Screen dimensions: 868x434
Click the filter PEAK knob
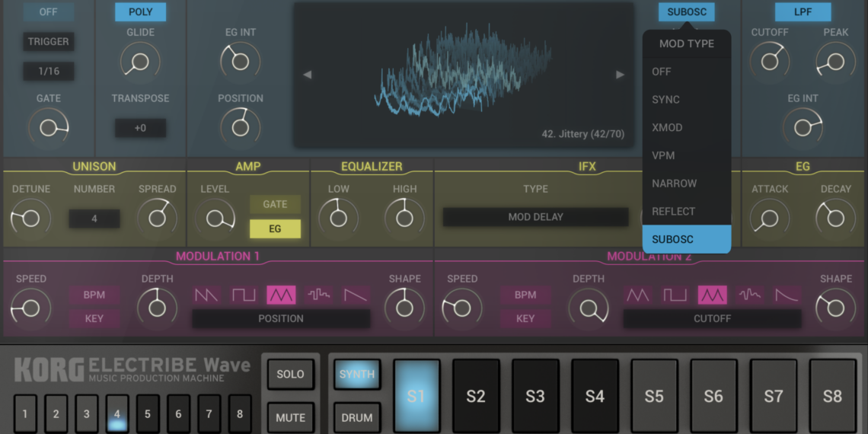tap(835, 62)
